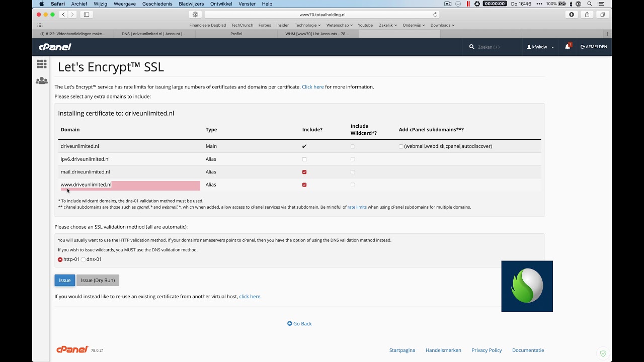Open Spotlight search in menu bar
The height and width of the screenshot is (362, 644).
click(x=590, y=4)
